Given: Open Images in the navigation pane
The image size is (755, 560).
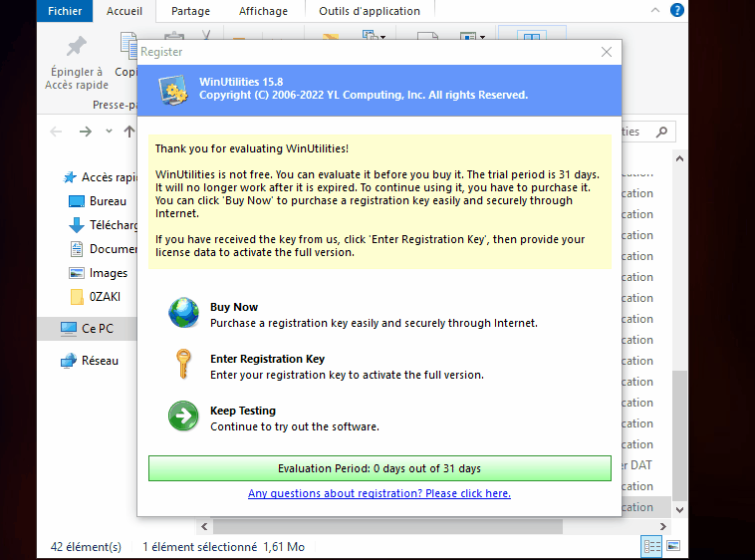Looking at the screenshot, I should pyautogui.click(x=99, y=273).
